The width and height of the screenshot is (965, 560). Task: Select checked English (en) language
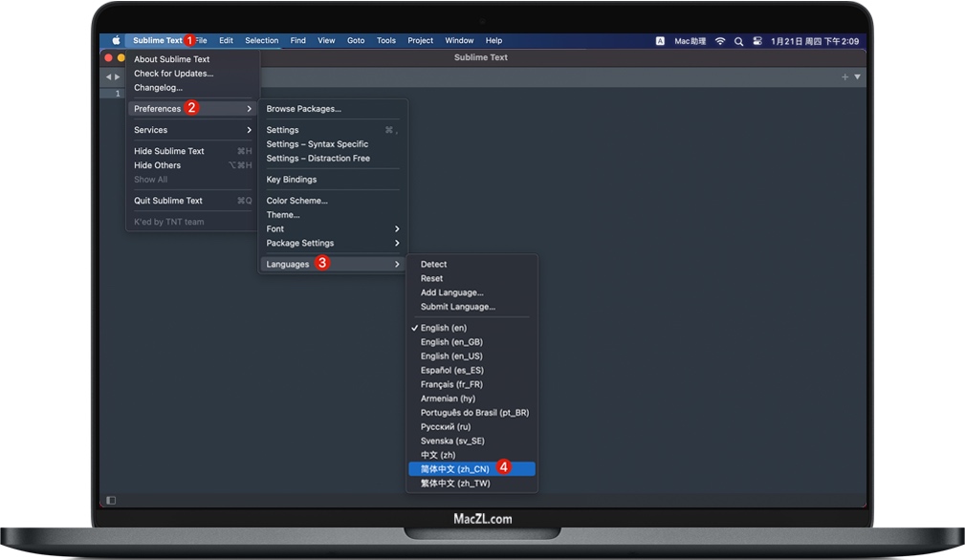click(472, 328)
